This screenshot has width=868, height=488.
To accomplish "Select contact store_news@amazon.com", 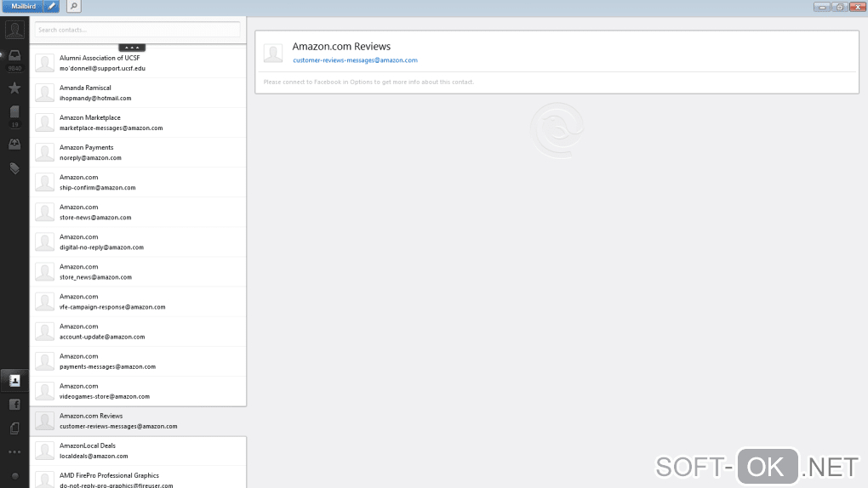I will coord(138,272).
